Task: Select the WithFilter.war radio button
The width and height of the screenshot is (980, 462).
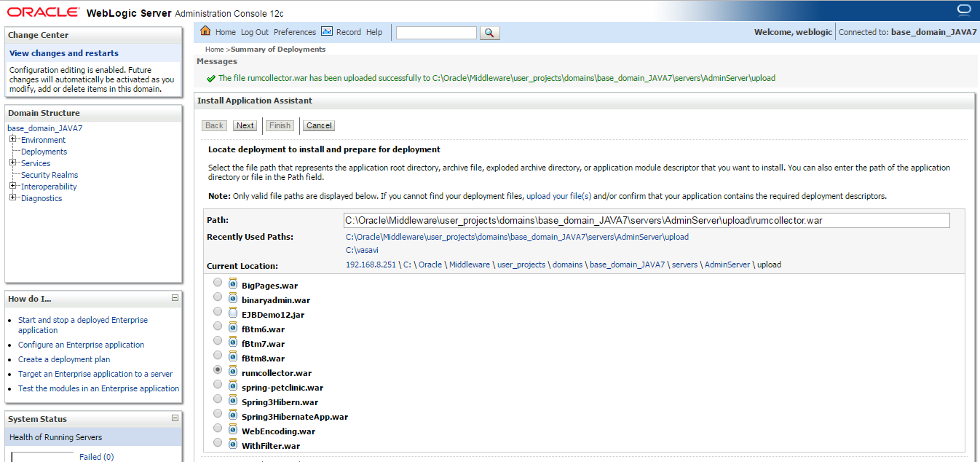Action: (x=218, y=443)
